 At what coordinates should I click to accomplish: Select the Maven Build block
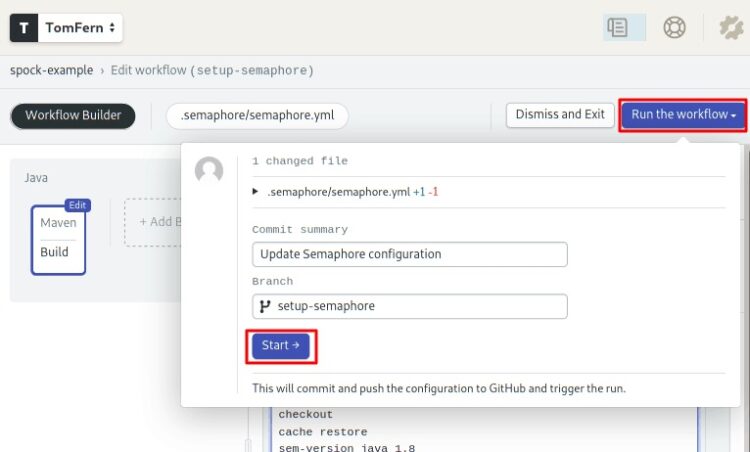(x=58, y=240)
